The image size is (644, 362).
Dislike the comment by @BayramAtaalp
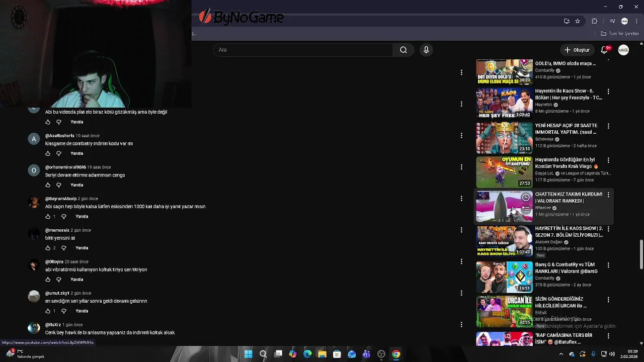64,216
